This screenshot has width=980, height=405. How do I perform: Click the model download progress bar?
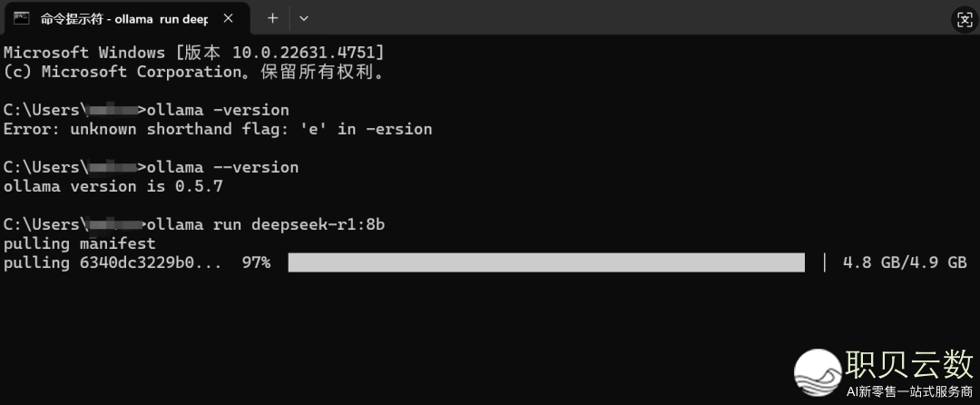click(546, 262)
